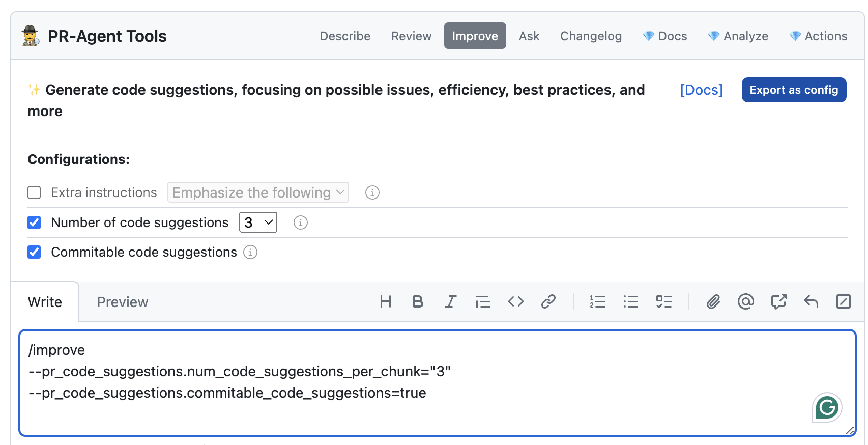Add a link using the link icon
Screen dimensions: 868x445
548,302
